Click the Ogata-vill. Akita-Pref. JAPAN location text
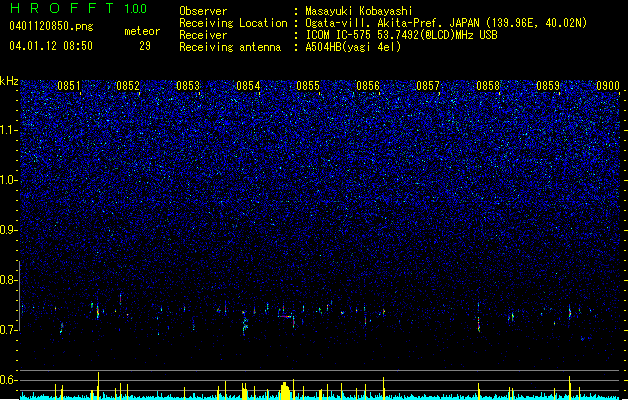 pyautogui.click(x=446, y=23)
